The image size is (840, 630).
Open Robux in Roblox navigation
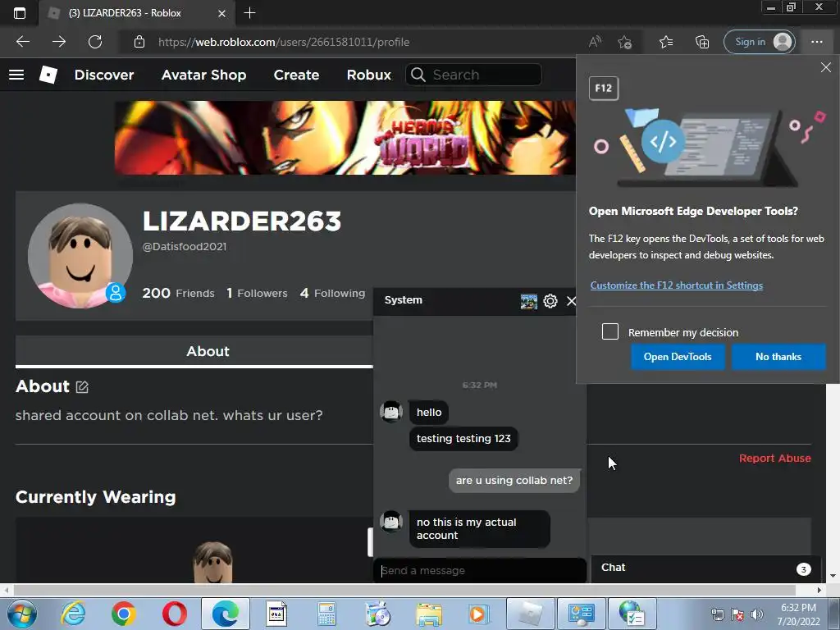(x=368, y=75)
